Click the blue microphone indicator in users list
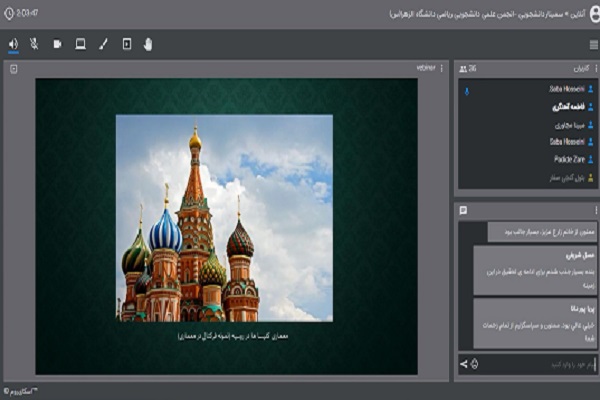 pyautogui.click(x=467, y=91)
